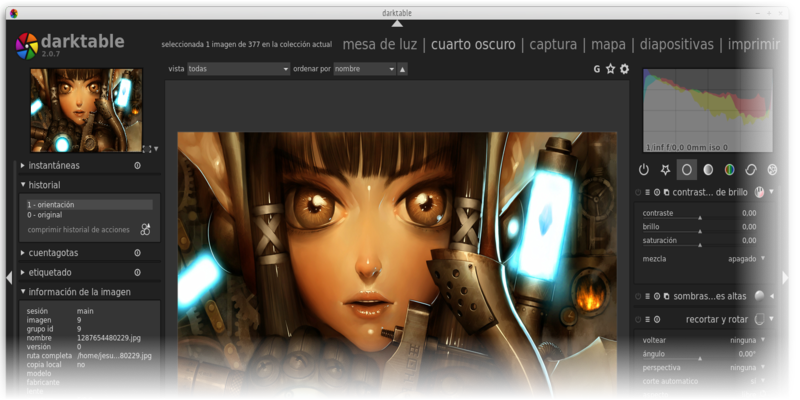Open the tone group half-circle icon
Viewport: 800px width, 400px height.
(x=708, y=170)
